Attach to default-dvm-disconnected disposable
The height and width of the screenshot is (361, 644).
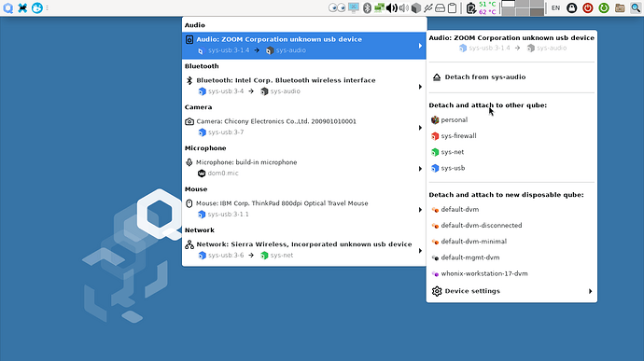(x=511, y=226)
